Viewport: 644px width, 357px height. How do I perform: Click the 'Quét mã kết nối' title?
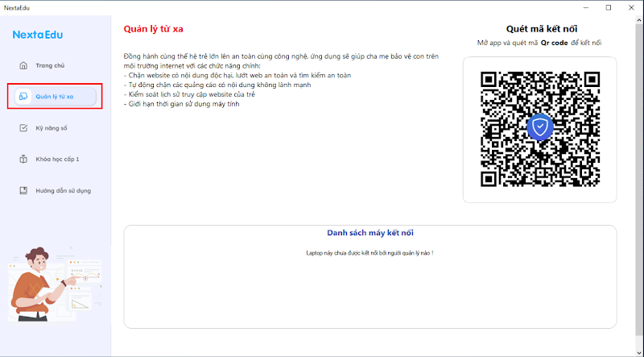pyautogui.click(x=541, y=29)
